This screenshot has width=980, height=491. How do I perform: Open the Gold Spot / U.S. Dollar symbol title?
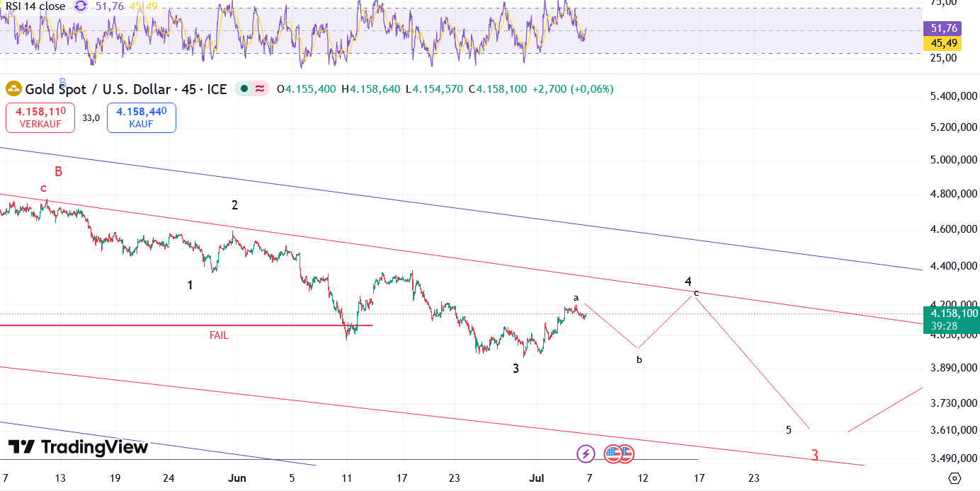point(126,89)
